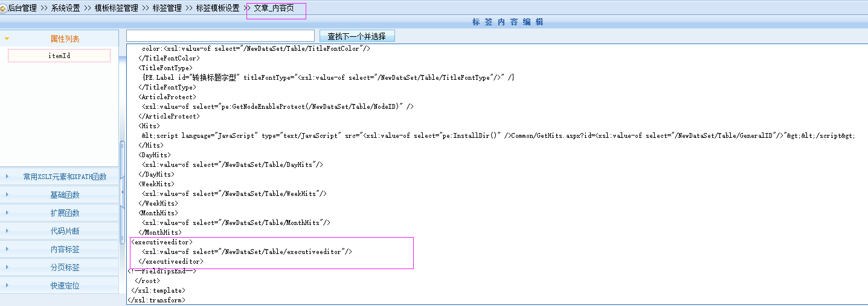Open the 标签管理 breadcrumb item

tap(167, 8)
